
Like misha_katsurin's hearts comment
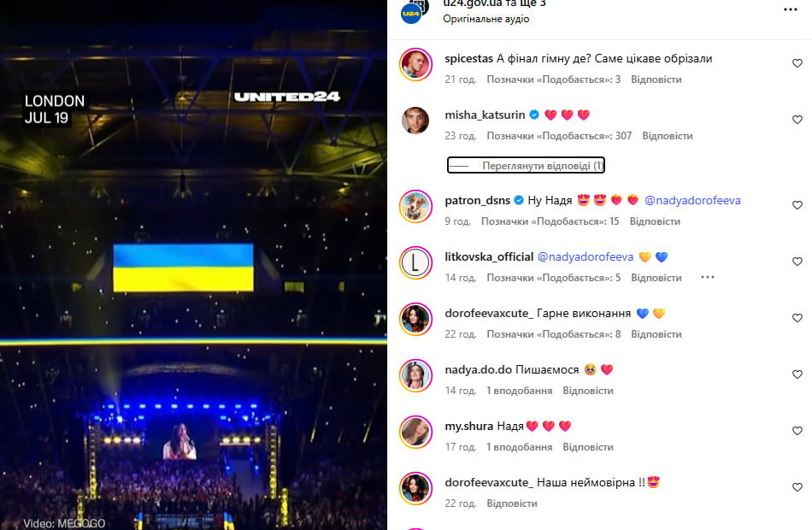(797, 120)
